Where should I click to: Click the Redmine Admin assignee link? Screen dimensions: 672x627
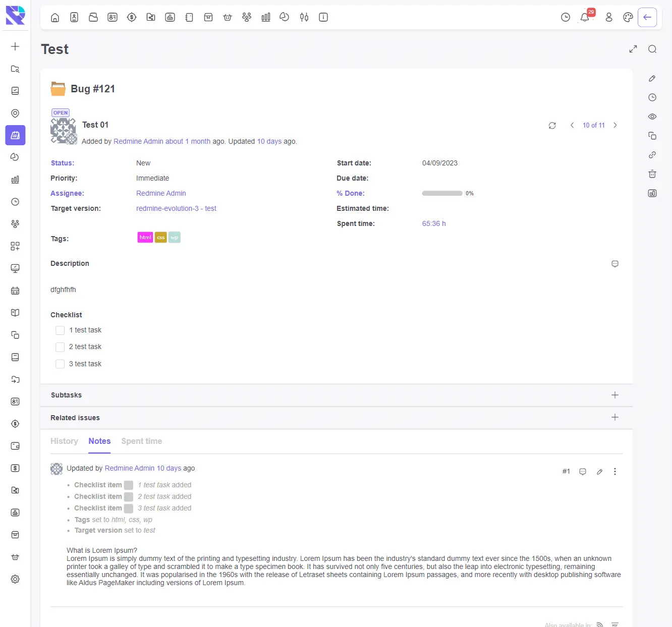coord(161,193)
